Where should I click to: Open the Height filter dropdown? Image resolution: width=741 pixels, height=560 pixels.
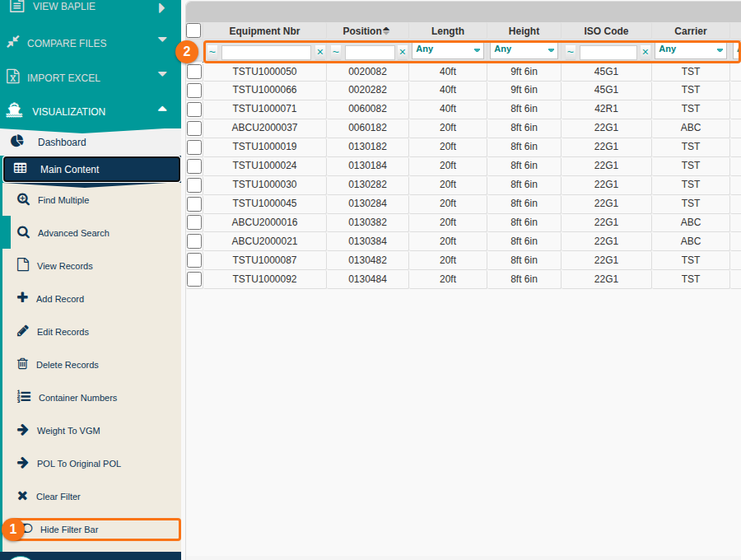tap(524, 50)
